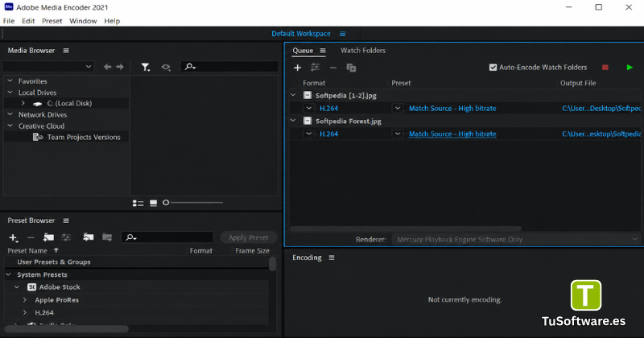This screenshot has height=338, width=644.
Task: Collapse the System Presets group
Action: click(x=9, y=274)
